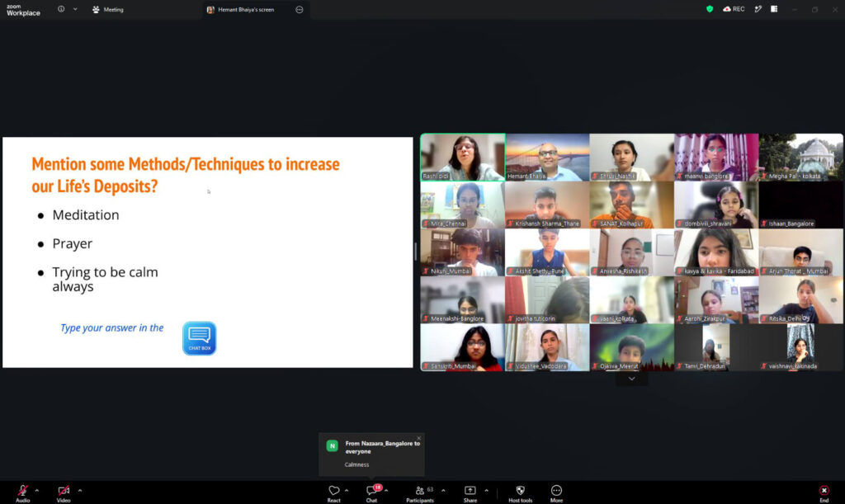The width and height of the screenshot is (845, 504).
Task: Select the Shruti_Nashik video tile
Action: tap(631, 158)
